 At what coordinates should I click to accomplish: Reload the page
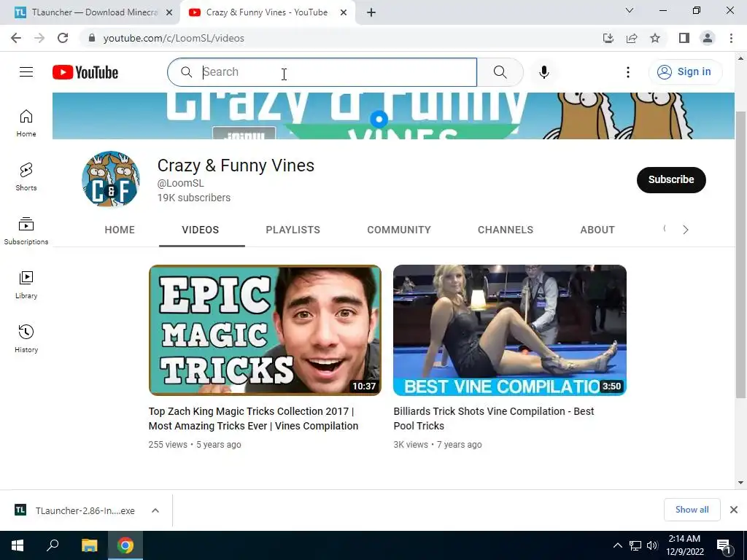pos(63,38)
